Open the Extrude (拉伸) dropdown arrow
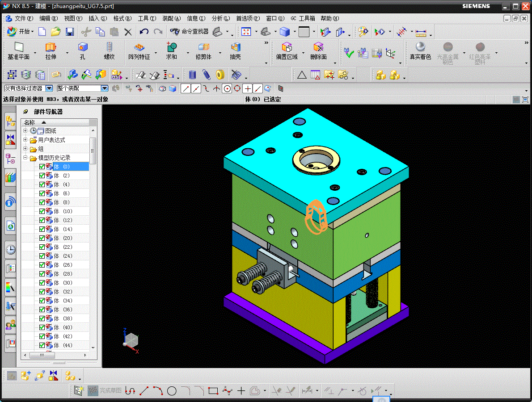 67,53
